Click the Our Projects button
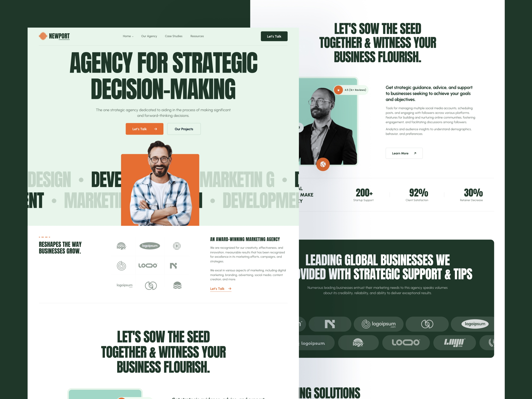This screenshot has width=532, height=399. [x=184, y=129]
